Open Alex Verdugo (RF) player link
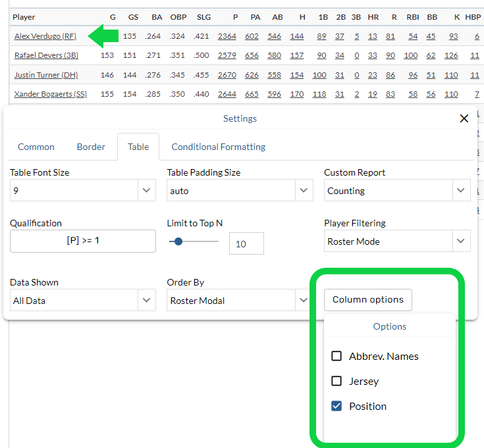The image size is (484, 448). 45,37
